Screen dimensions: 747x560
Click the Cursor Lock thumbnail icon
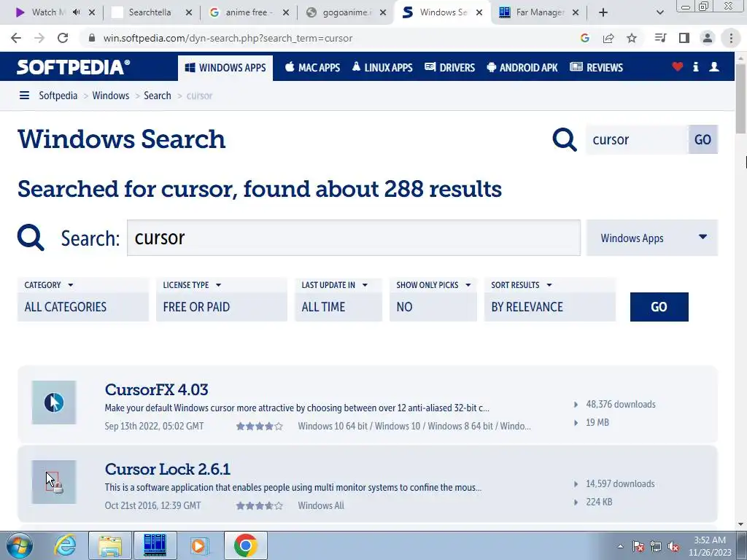pos(54,482)
